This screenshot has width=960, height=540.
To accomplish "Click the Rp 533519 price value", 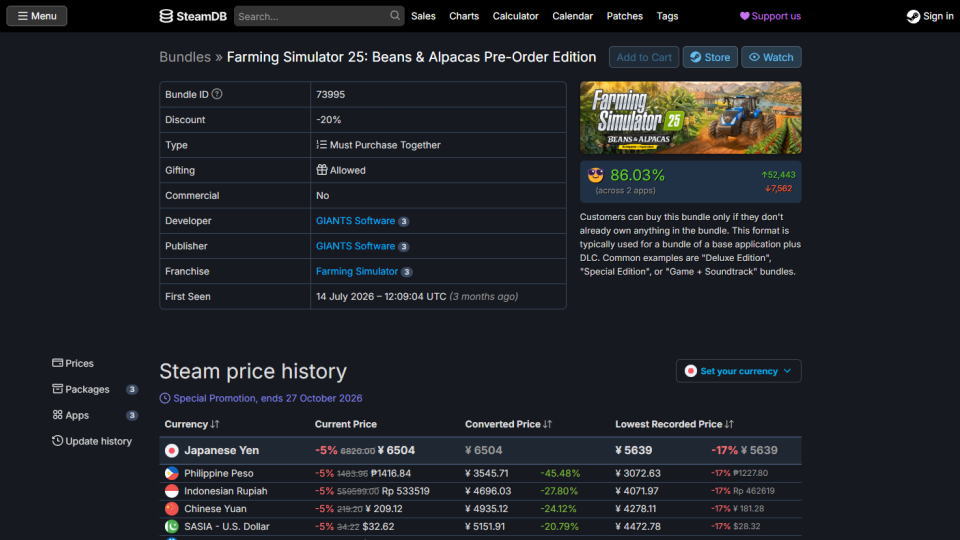I will click(405, 491).
